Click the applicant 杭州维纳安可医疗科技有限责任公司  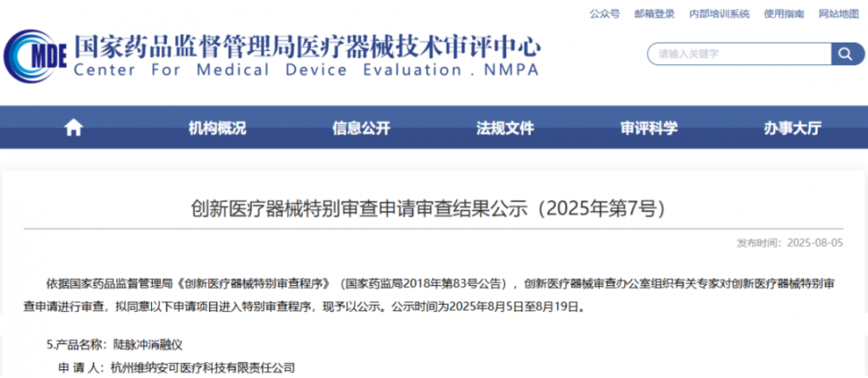(x=202, y=368)
